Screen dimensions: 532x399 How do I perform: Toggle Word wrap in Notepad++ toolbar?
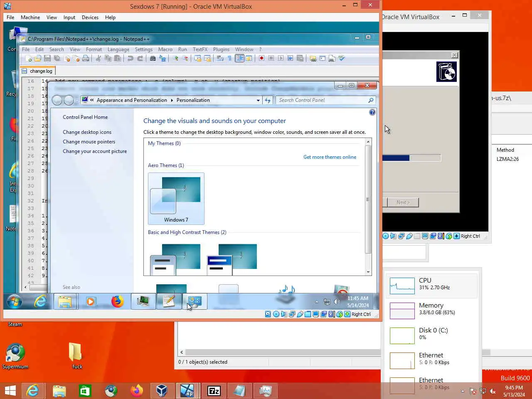[220, 58]
